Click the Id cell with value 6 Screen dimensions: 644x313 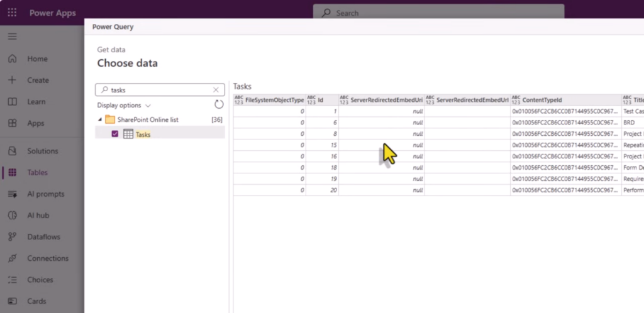(x=323, y=123)
